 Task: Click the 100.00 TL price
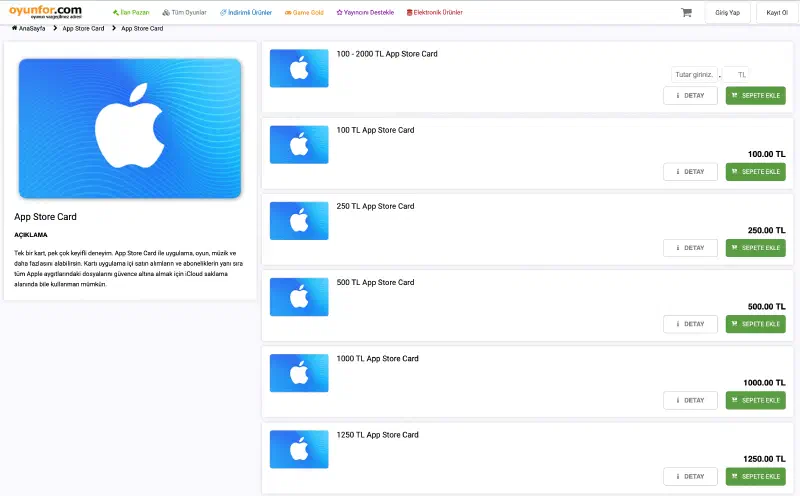[767, 154]
